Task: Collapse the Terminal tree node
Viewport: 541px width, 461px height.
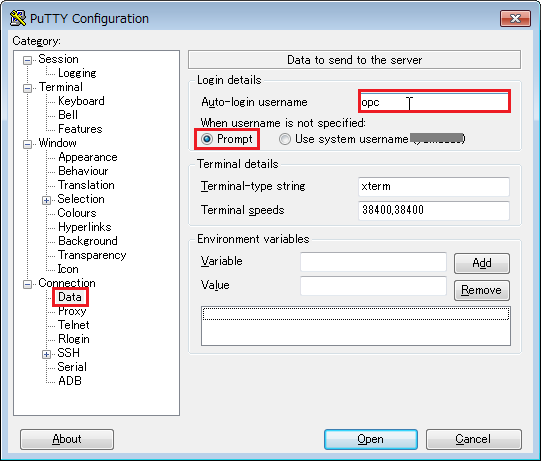Action: pos(27,88)
